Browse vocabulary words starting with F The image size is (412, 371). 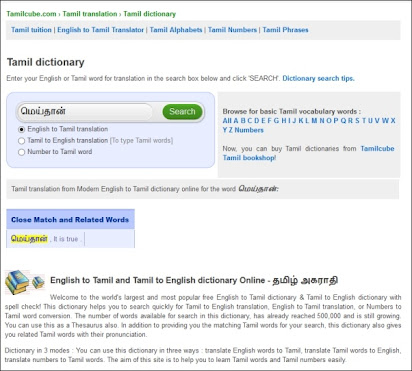click(x=270, y=121)
